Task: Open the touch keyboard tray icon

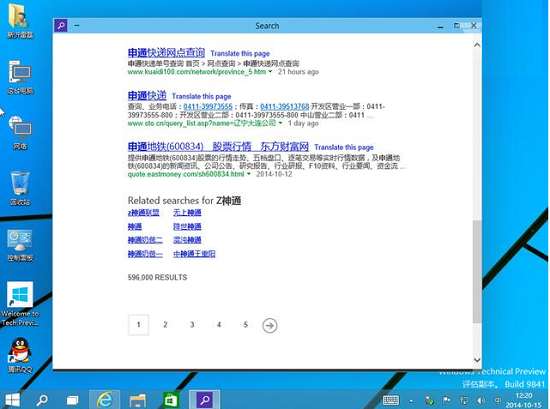Action: (391, 400)
